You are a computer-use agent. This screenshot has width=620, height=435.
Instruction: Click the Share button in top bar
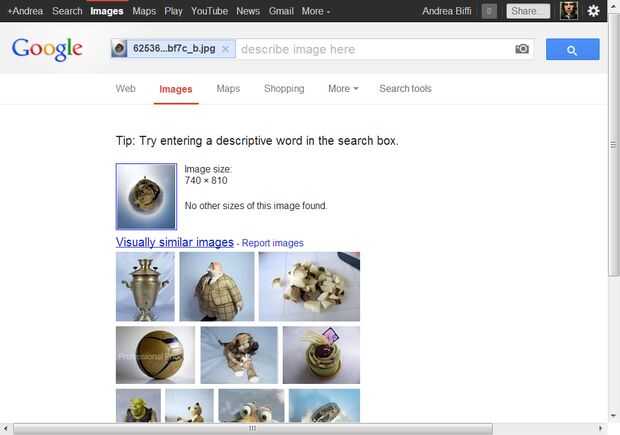(528, 11)
